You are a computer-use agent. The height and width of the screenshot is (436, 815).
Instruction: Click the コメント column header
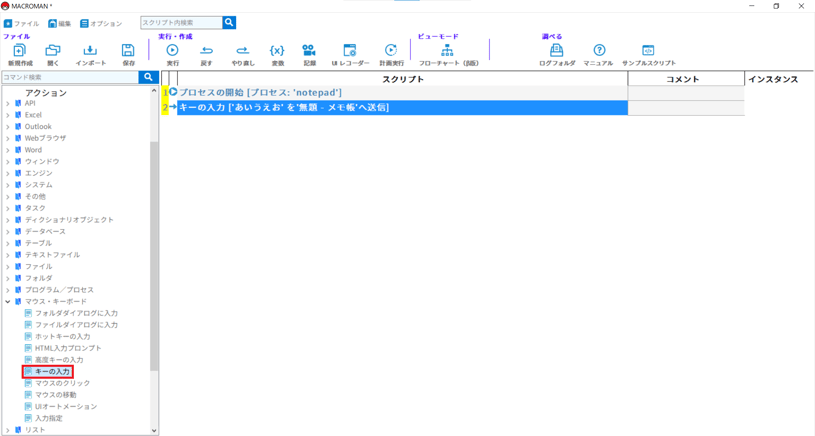point(686,79)
